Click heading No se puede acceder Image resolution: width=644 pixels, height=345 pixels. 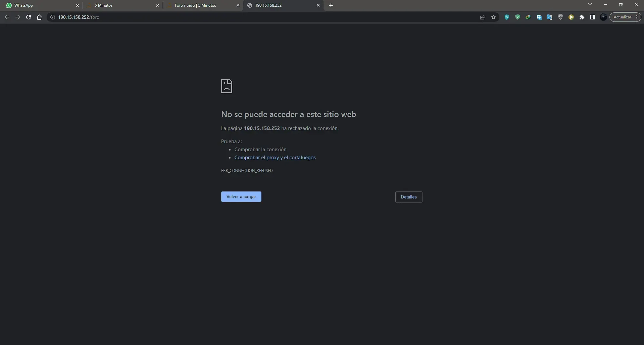pos(289,114)
